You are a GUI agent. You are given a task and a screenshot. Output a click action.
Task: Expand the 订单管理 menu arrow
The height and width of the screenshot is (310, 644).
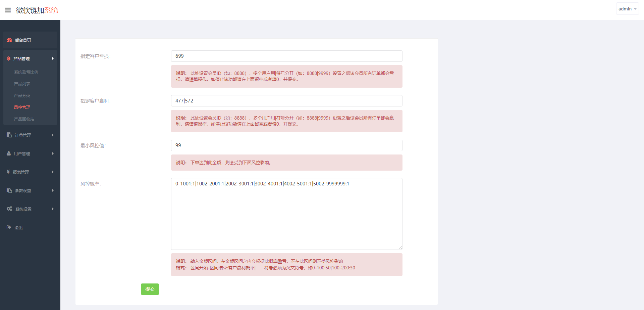[x=53, y=135]
